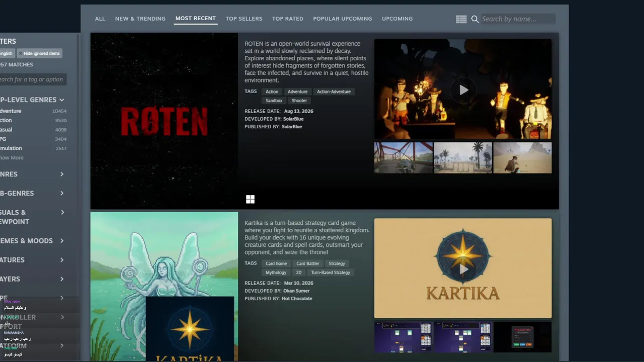
Task: Filter by the Action genre
Action: point(33,120)
